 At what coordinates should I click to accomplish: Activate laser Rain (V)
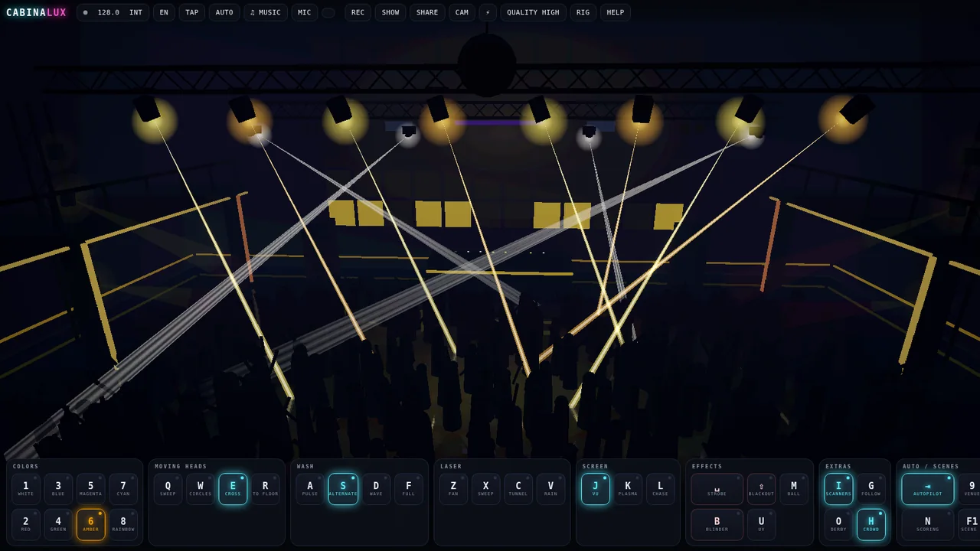coord(550,489)
